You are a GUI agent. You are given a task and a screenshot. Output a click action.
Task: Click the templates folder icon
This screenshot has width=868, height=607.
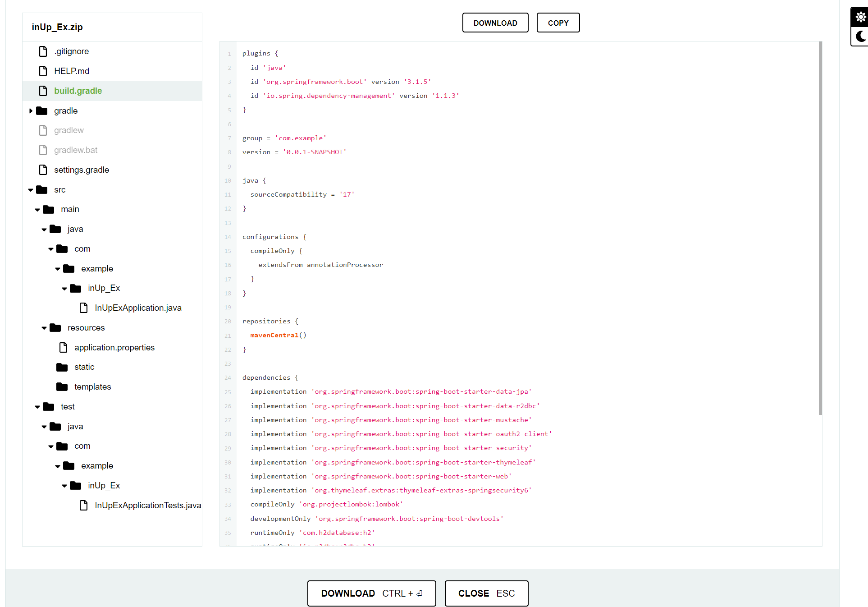pos(62,387)
